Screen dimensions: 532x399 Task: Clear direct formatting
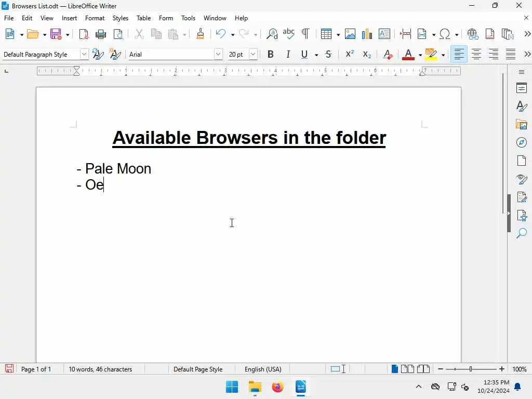point(388,54)
